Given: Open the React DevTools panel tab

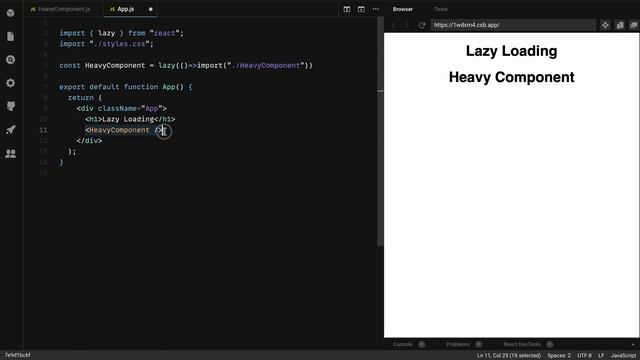Looking at the screenshot, I should [x=522, y=344].
